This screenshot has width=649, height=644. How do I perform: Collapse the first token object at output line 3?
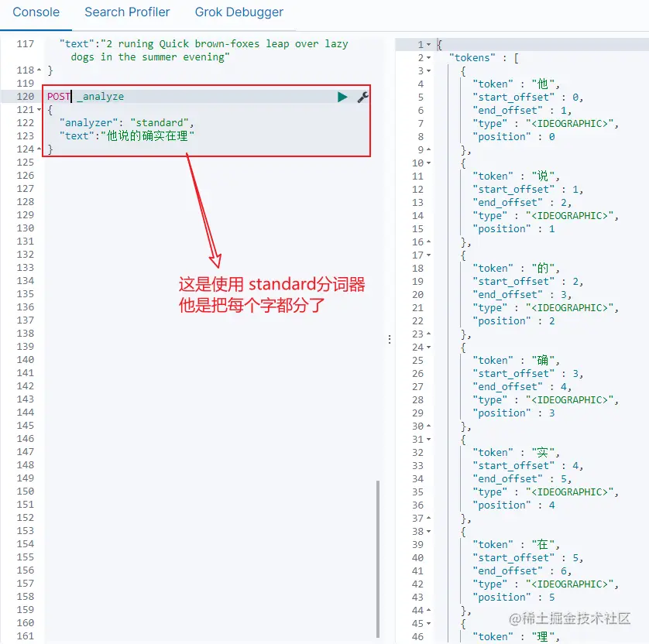tap(429, 70)
